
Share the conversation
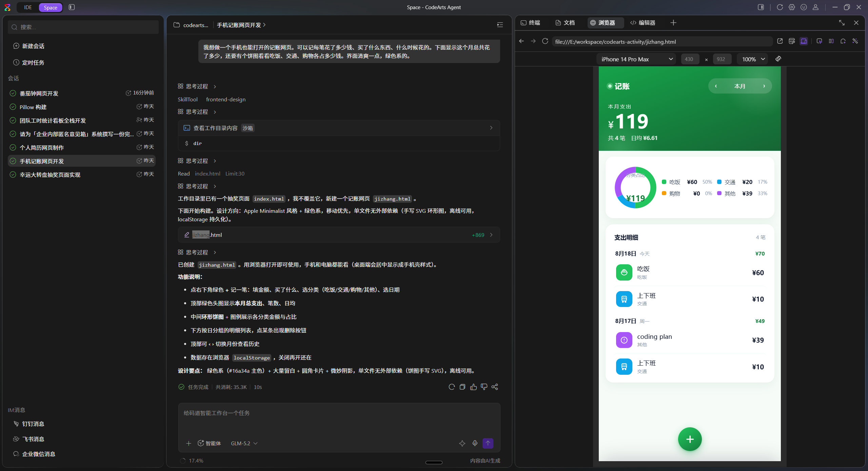click(x=495, y=387)
